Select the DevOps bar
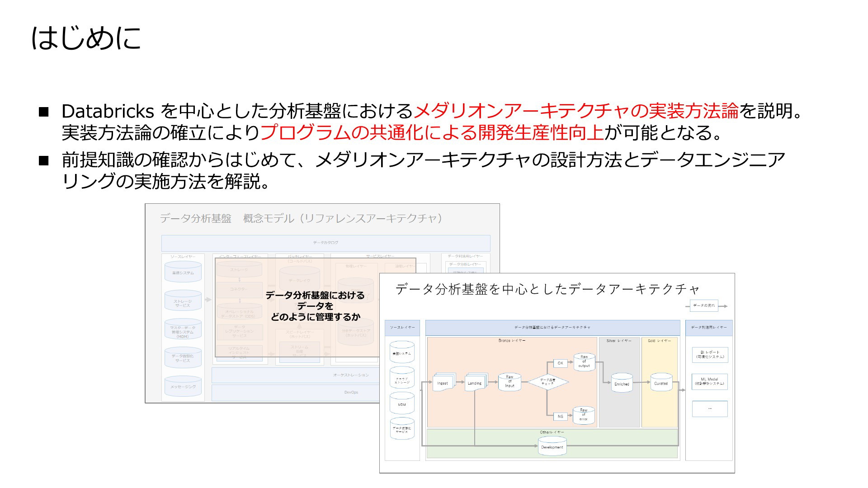The width and height of the screenshot is (868, 488). click(296, 392)
